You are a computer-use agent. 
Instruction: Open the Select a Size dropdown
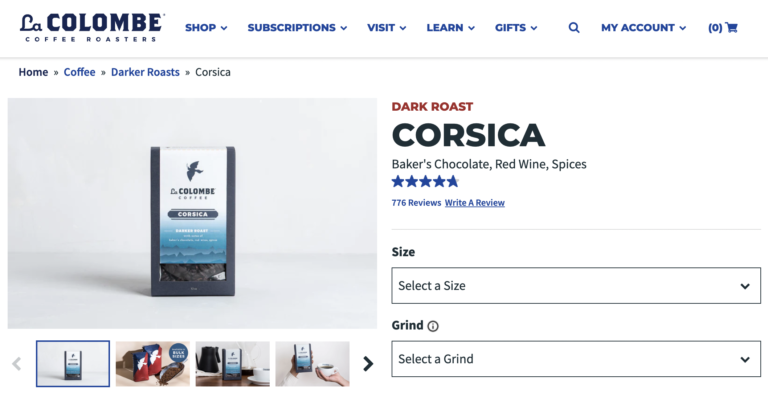click(x=576, y=285)
